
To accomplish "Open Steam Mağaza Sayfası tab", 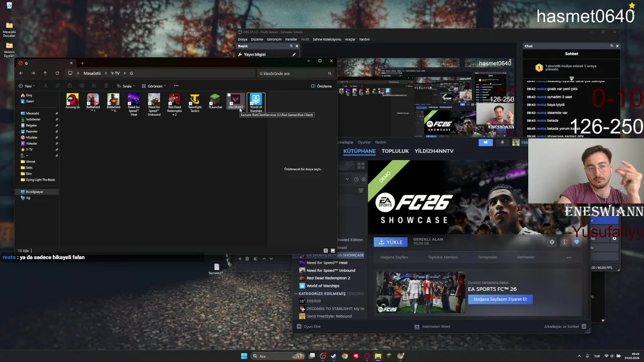I will (394, 257).
